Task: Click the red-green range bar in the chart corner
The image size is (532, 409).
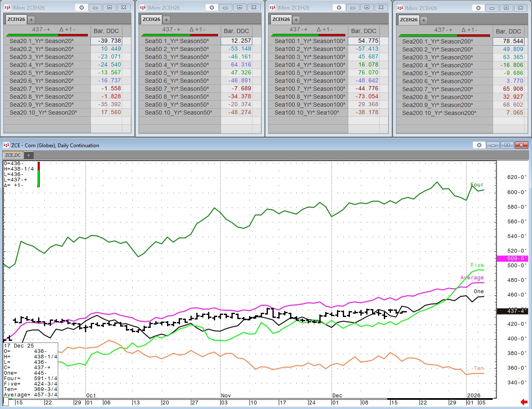Action: (39, 174)
